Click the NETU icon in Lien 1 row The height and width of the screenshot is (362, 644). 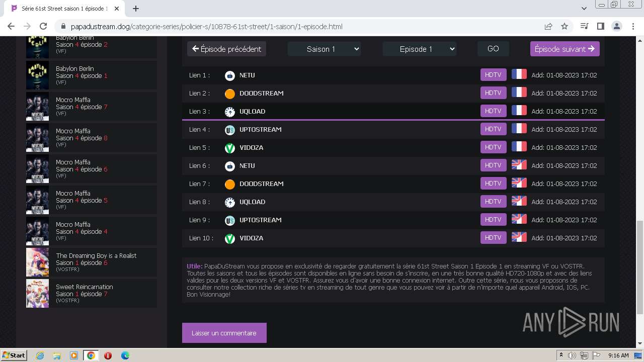pos(230,75)
